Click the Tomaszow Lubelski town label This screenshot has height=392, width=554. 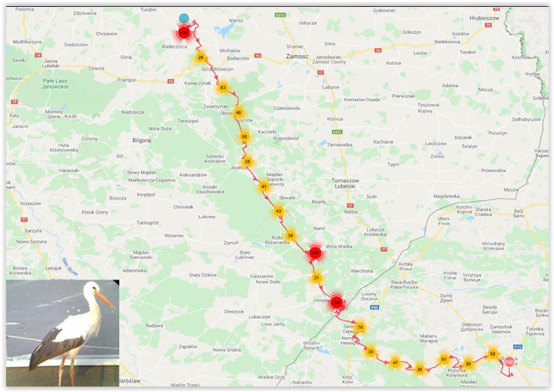345,183
